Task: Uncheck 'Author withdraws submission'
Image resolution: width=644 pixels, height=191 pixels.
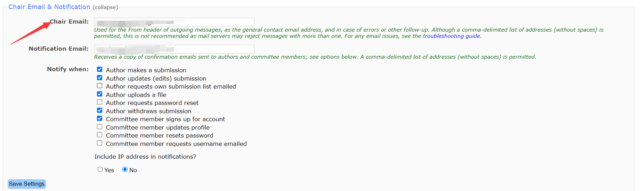Action: (x=100, y=110)
